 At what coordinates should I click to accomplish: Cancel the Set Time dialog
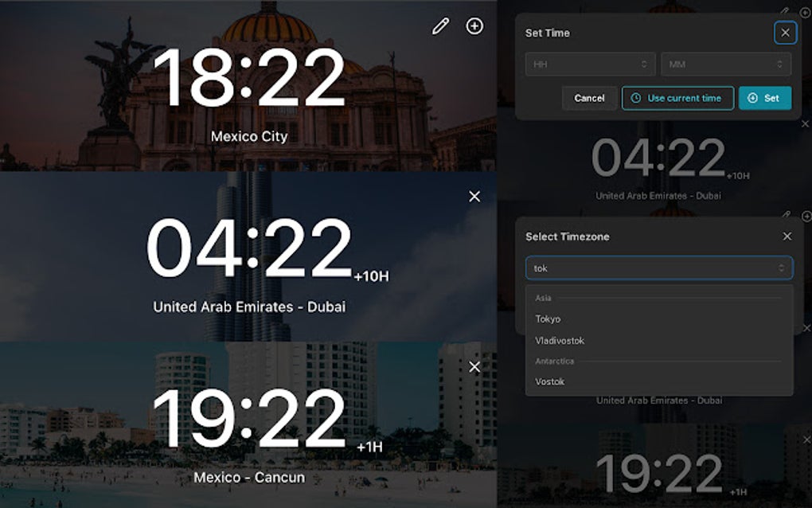click(x=589, y=98)
